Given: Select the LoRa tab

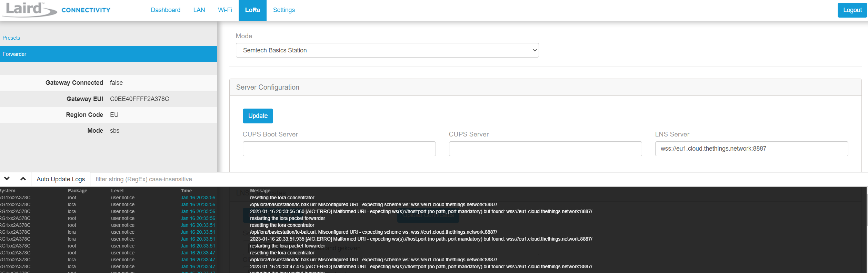Looking at the screenshot, I should (x=252, y=10).
